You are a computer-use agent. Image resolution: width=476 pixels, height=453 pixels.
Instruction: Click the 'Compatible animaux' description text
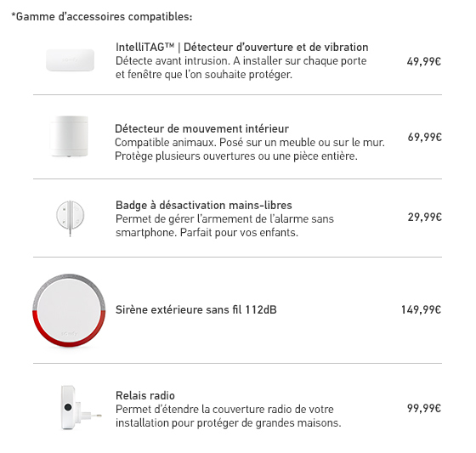point(250,150)
